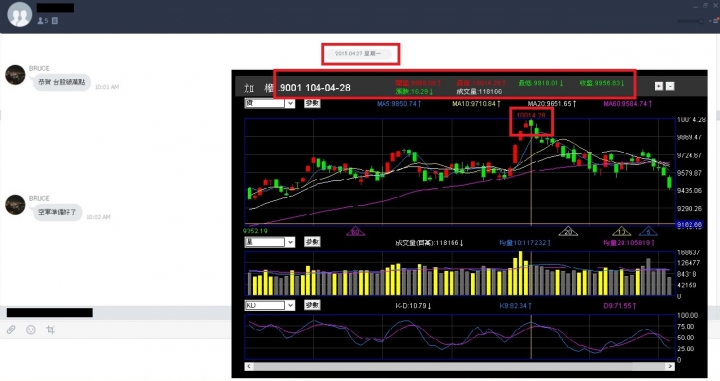Click the stock chart image in the chat
Image resolution: width=720 pixels, height=381 pixels.
469,224
